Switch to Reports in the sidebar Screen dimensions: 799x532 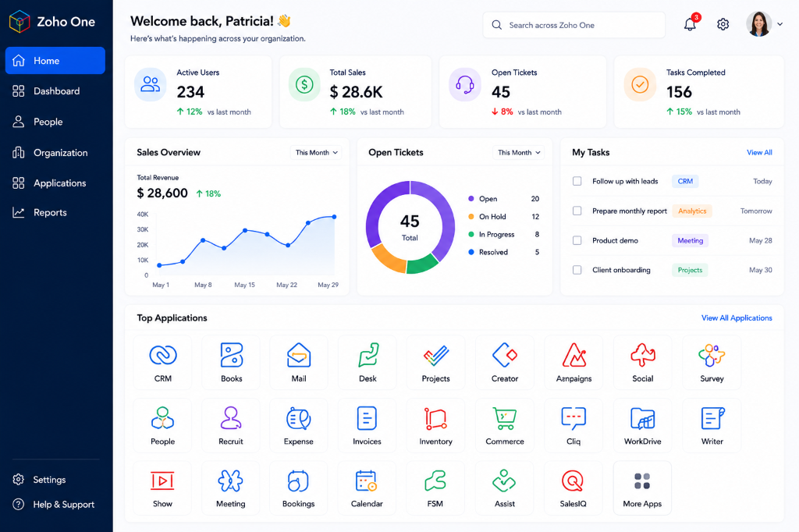[x=55, y=212]
